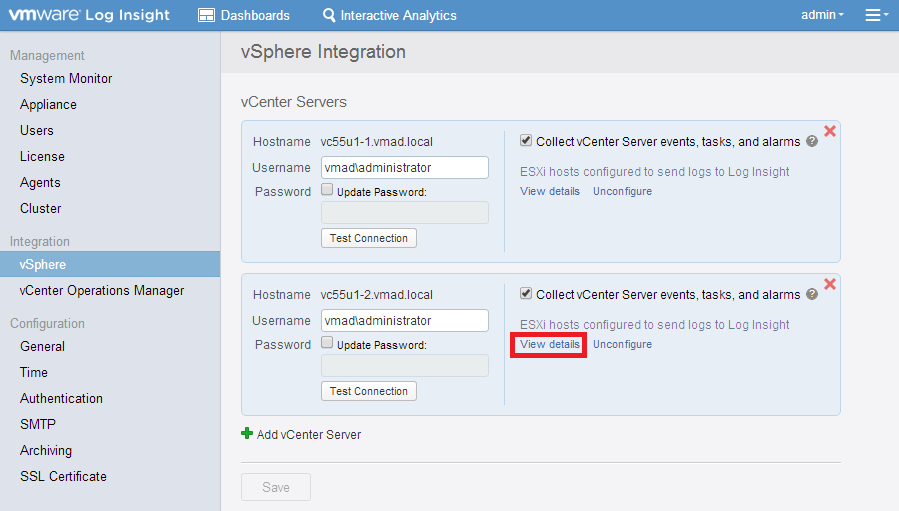This screenshot has height=511, width=899.
Task: Click help icon for vc55u1-1 collect events
Action: click(812, 142)
